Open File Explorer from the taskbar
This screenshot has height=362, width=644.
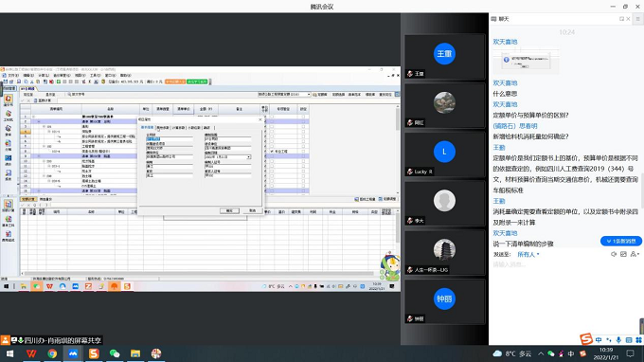pyautogui.click(x=135, y=353)
